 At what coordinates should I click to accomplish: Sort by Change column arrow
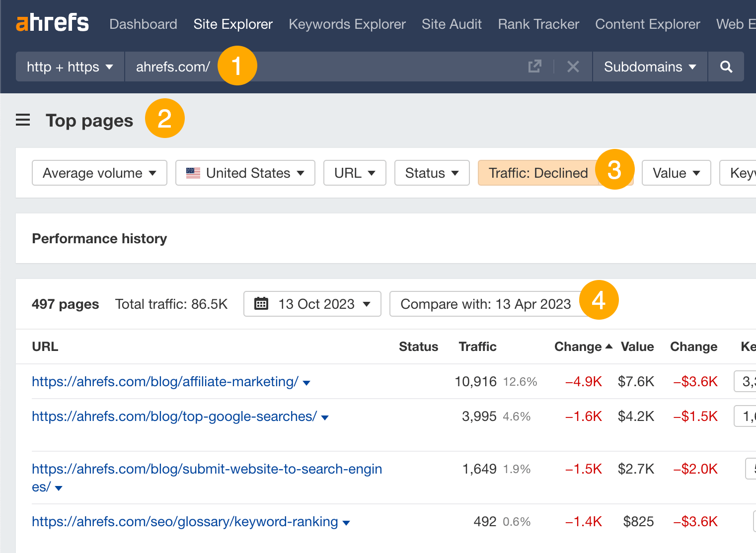pos(610,346)
